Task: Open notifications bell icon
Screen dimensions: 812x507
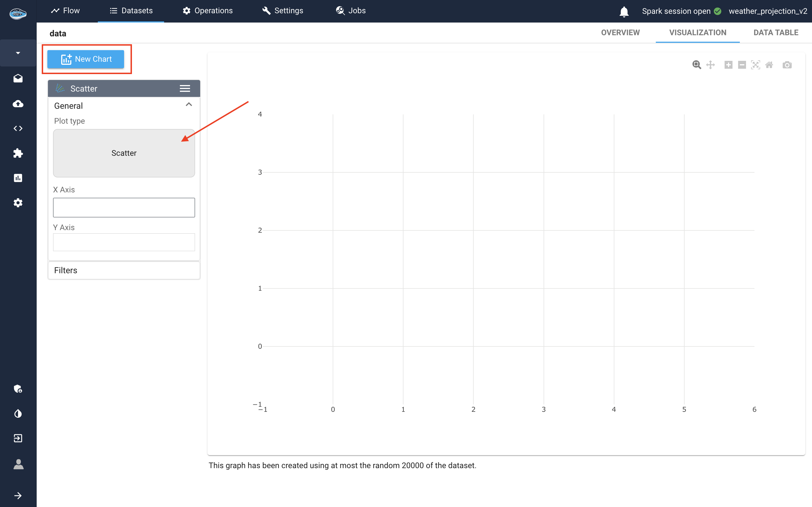Action: [x=624, y=11]
